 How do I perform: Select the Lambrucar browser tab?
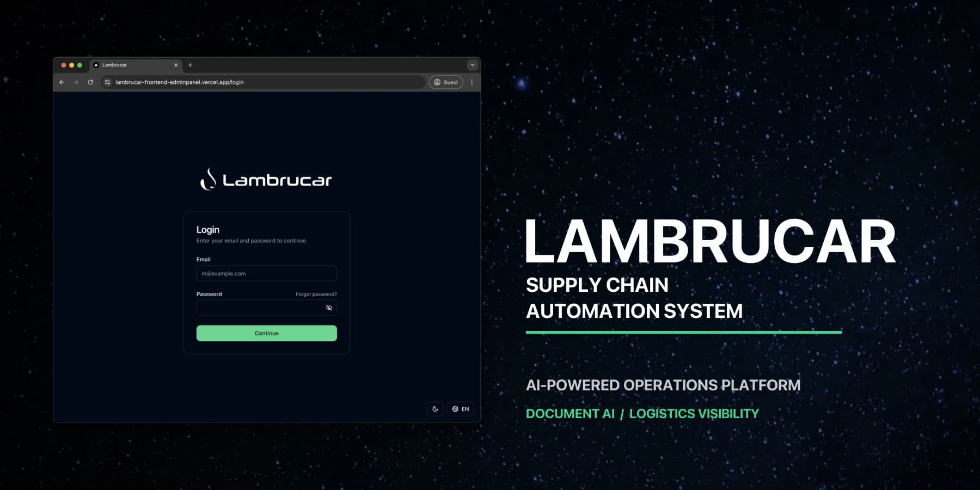pos(136,65)
